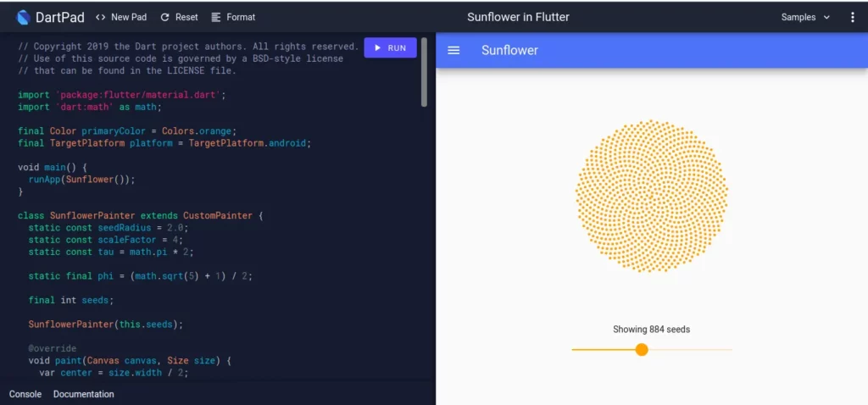
Task: Click the 'static final phi' code line
Action: tap(141, 276)
